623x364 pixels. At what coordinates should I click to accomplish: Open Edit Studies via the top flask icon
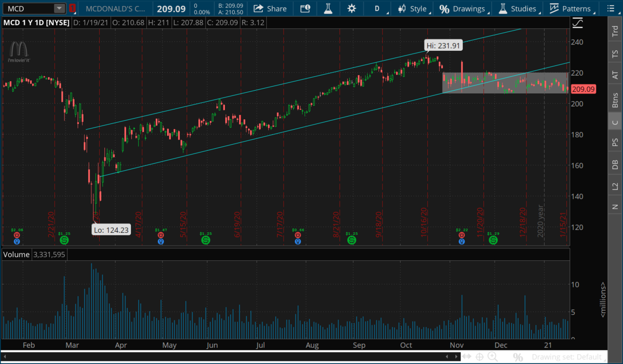pyautogui.click(x=328, y=8)
